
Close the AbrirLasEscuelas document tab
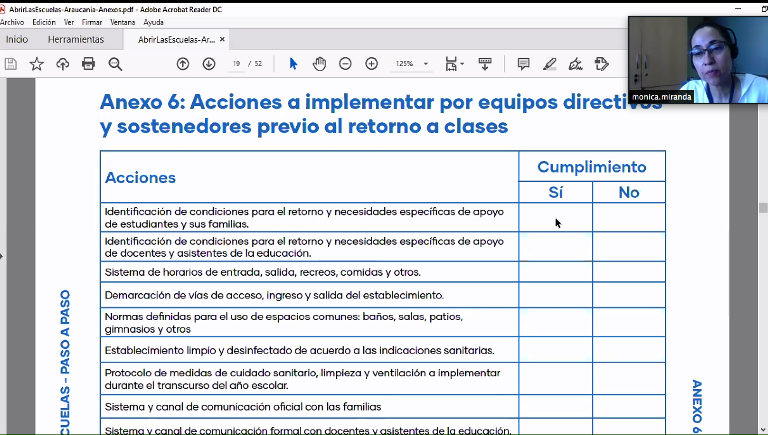pos(223,40)
